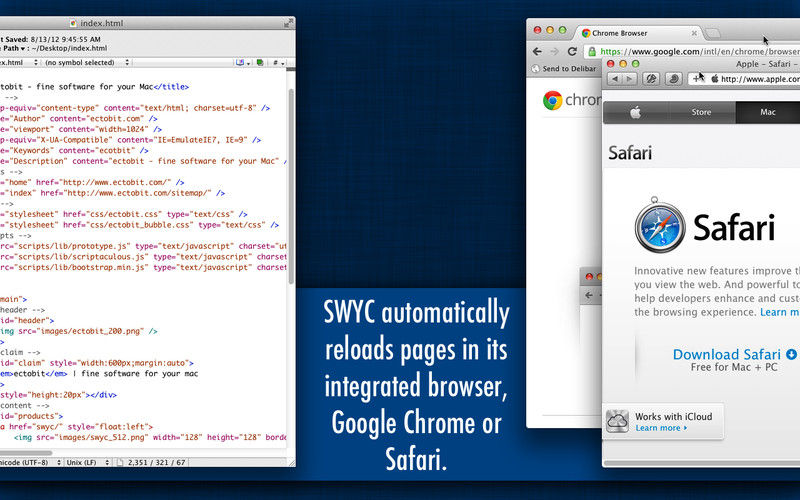Click the fullscreen arrows icon in index.html window
The height and width of the screenshot is (500, 800).
pyautogui.click(x=289, y=23)
